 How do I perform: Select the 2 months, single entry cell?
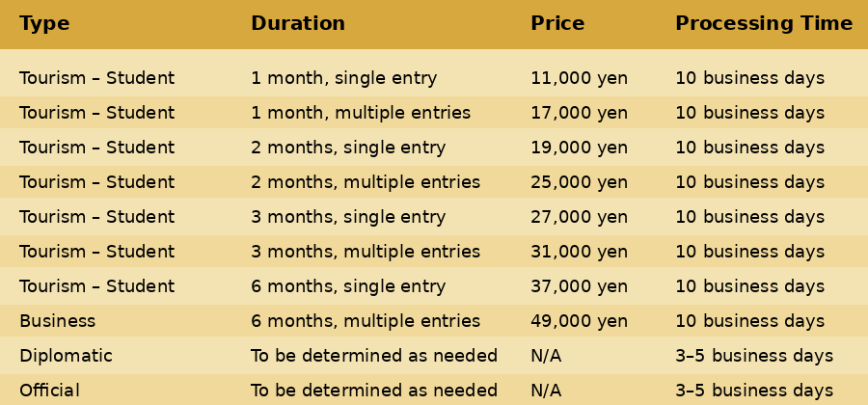(348, 148)
